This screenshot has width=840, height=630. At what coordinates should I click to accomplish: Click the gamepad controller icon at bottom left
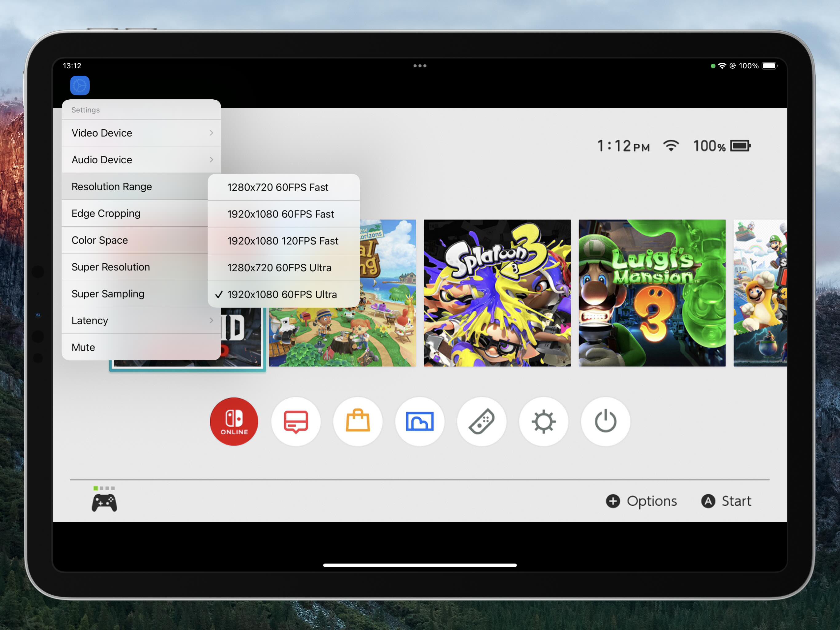tap(104, 502)
